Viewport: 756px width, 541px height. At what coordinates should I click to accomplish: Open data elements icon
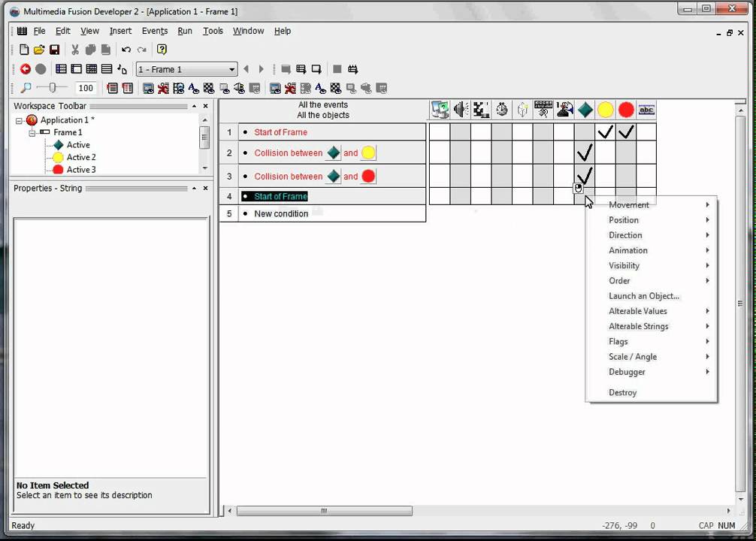coord(122,69)
